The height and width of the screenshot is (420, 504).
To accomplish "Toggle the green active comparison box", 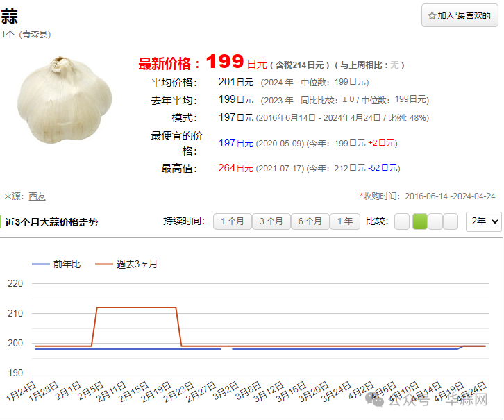I will (419, 221).
